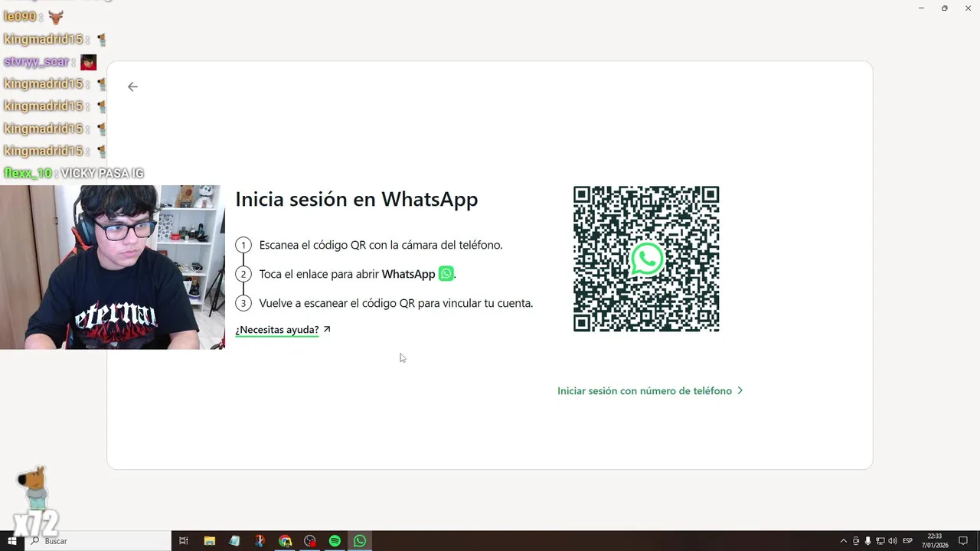Open the scissors snipping app on taskbar
The width and height of the screenshot is (980, 551).
pos(260,541)
